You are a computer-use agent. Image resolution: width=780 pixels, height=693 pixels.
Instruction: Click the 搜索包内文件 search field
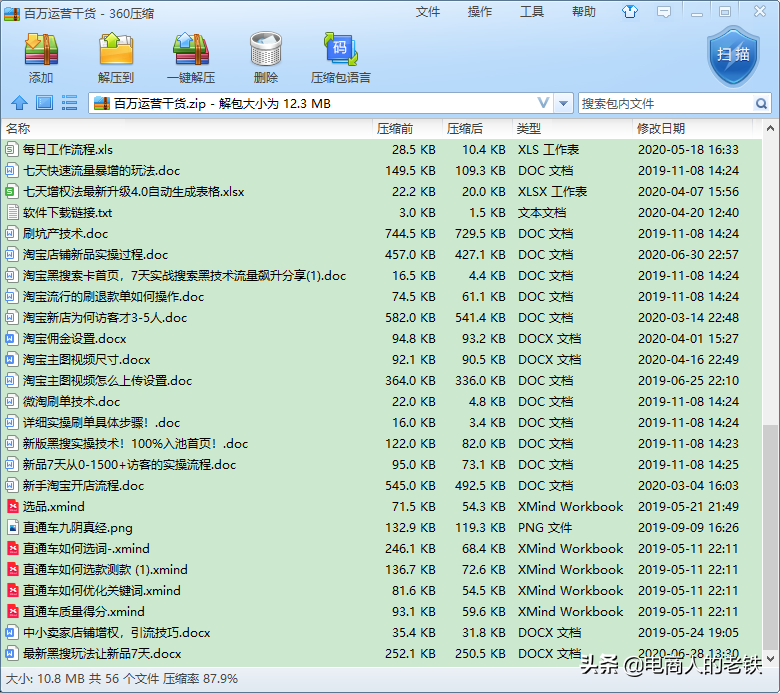[x=666, y=103]
